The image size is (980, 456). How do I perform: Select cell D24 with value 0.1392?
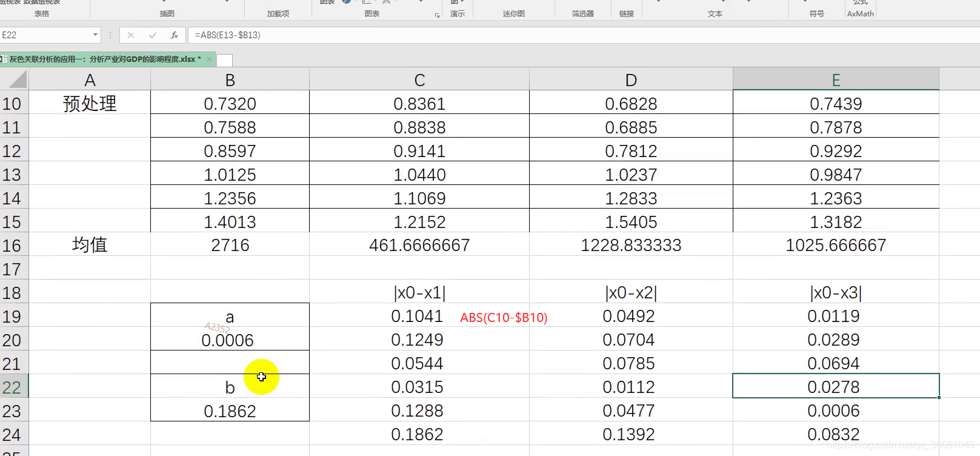pos(631,434)
